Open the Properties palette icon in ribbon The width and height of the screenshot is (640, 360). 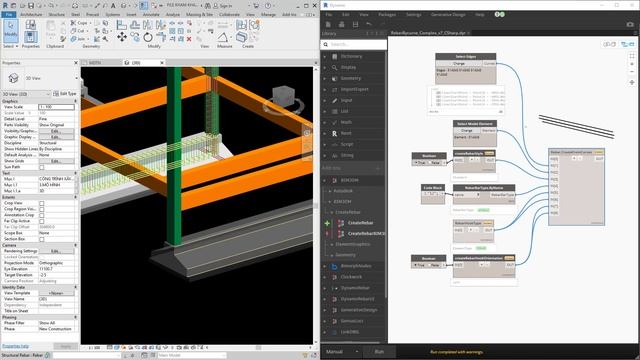point(31,36)
